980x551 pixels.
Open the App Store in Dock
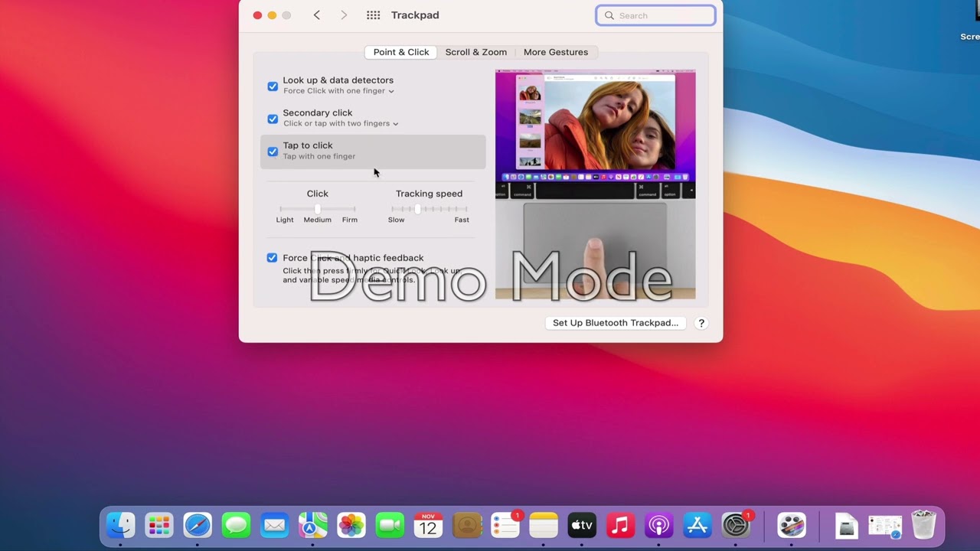(697, 525)
